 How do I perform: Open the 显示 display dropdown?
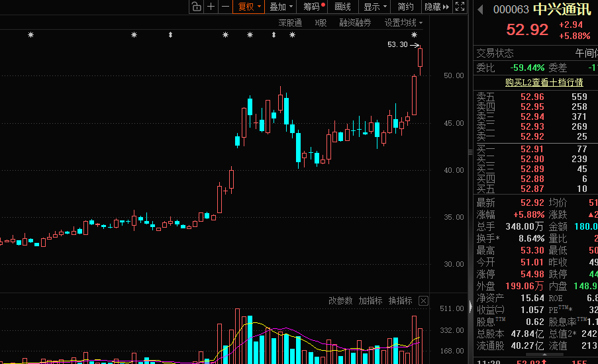pyautogui.click(x=375, y=7)
